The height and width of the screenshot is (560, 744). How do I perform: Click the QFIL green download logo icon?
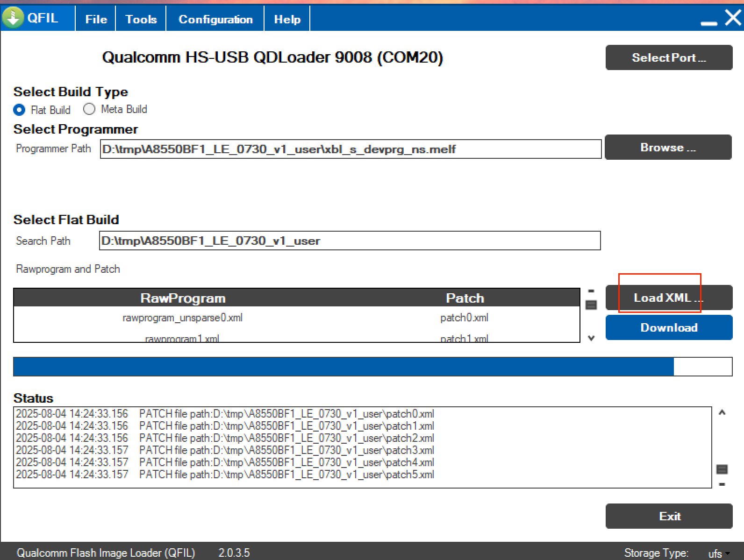[x=13, y=18]
